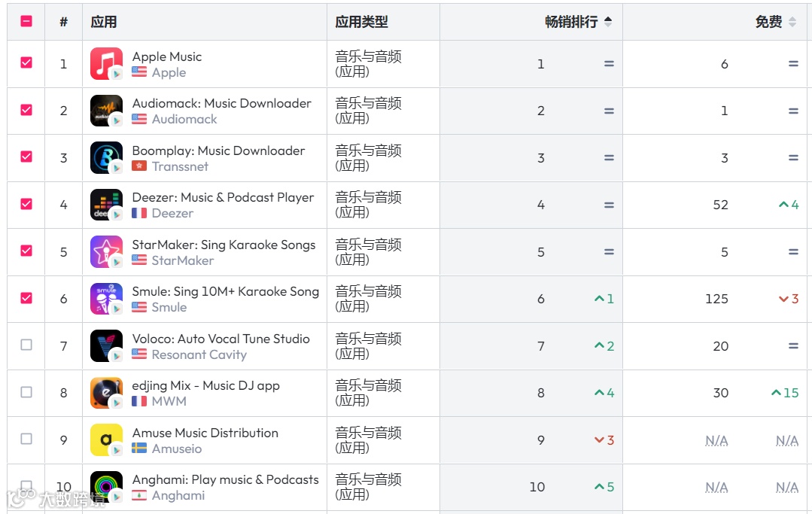Click the Hong Kong flag beside Transsnet

pyautogui.click(x=138, y=166)
